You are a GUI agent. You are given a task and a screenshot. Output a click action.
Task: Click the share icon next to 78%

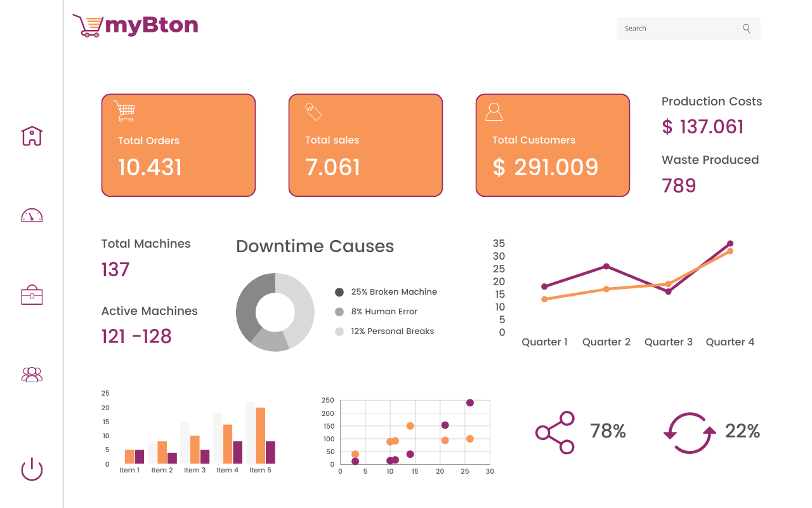click(x=555, y=432)
